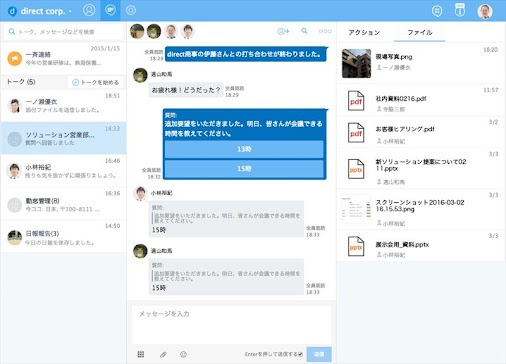Click the お疲れ様！どうだった？ message bubble
506x364 pixels.
coord(186,90)
